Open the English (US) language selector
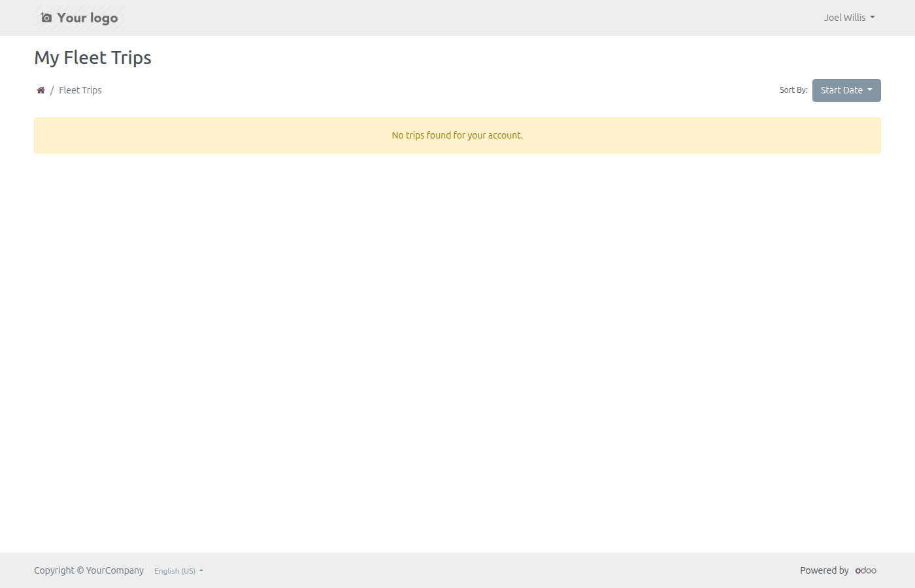Image resolution: width=915 pixels, height=588 pixels. tap(178, 571)
